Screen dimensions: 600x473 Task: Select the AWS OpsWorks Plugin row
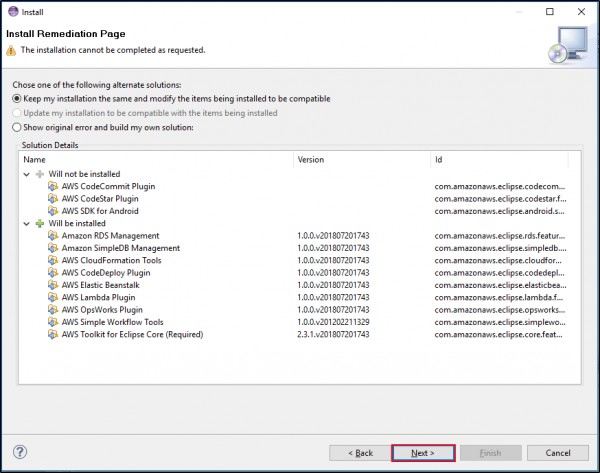pos(300,310)
